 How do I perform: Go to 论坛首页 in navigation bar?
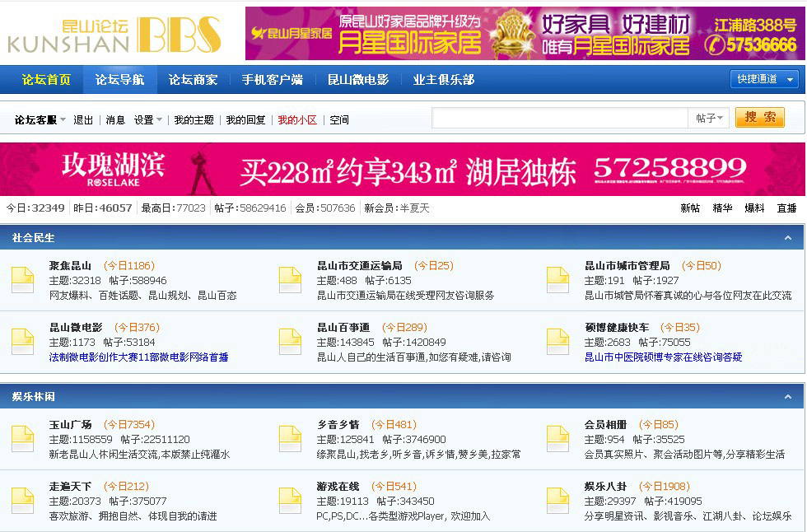(46, 80)
